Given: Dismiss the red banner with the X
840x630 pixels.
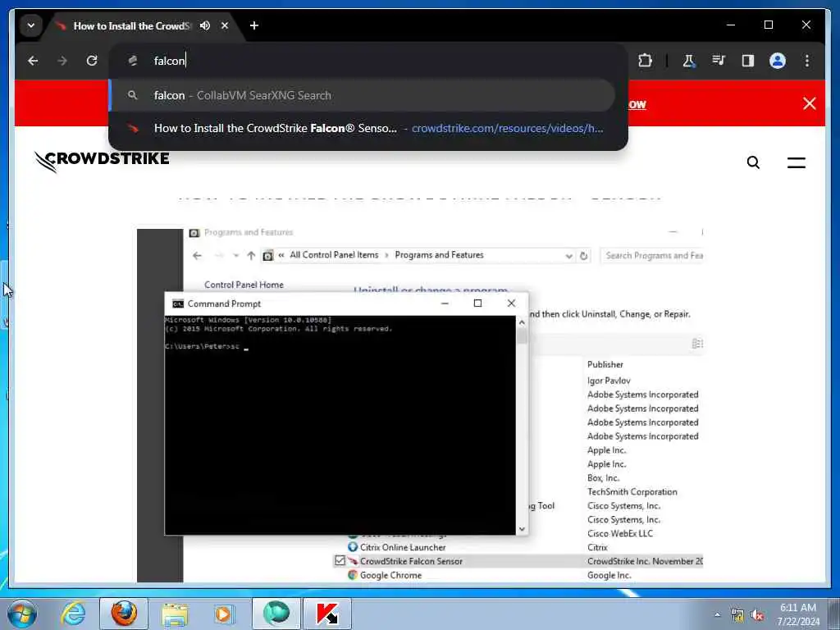Looking at the screenshot, I should click(x=810, y=103).
